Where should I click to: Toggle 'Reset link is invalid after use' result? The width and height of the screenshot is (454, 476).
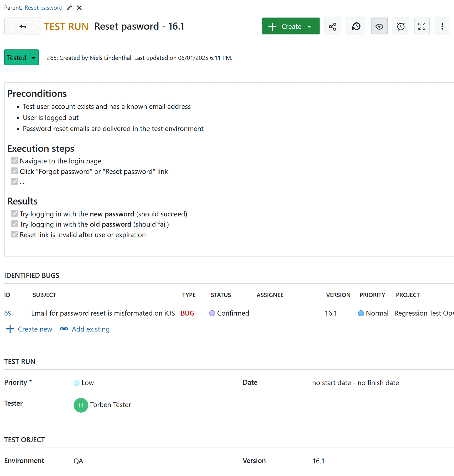[14, 234]
